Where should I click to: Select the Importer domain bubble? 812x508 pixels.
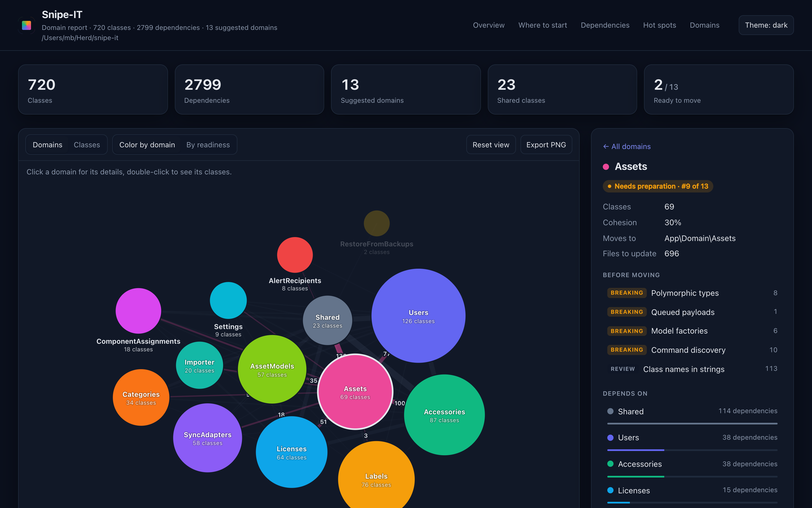[199, 365]
